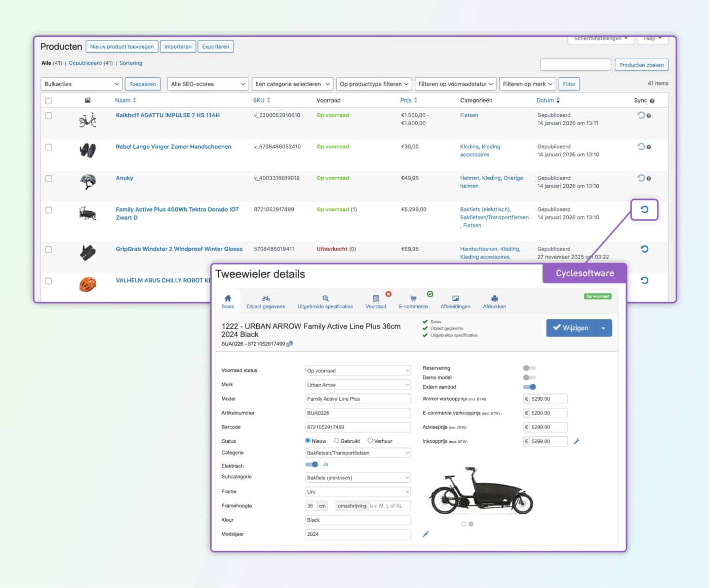The height and width of the screenshot is (588, 709).
Task: Click the Sync column help icon
Action: click(x=652, y=101)
